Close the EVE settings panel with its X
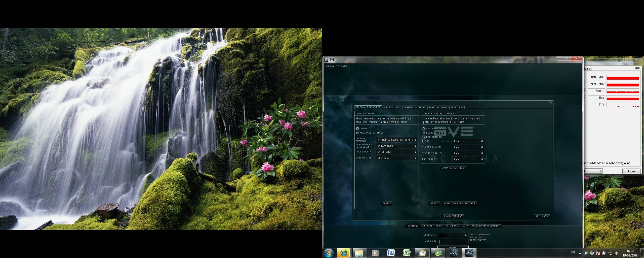The height and width of the screenshot is (258, 644). pyautogui.click(x=551, y=102)
